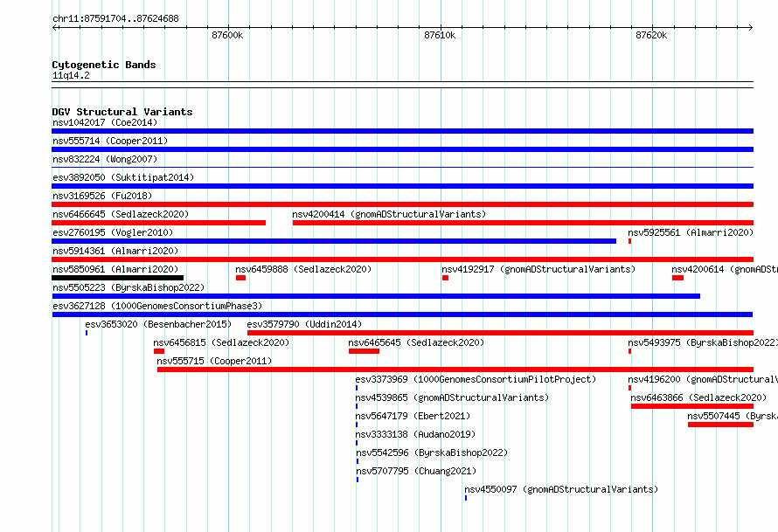Image resolution: width=778 pixels, height=532 pixels.
Task: Select the blue bar for nsv1042017
Action: [402, 131]
